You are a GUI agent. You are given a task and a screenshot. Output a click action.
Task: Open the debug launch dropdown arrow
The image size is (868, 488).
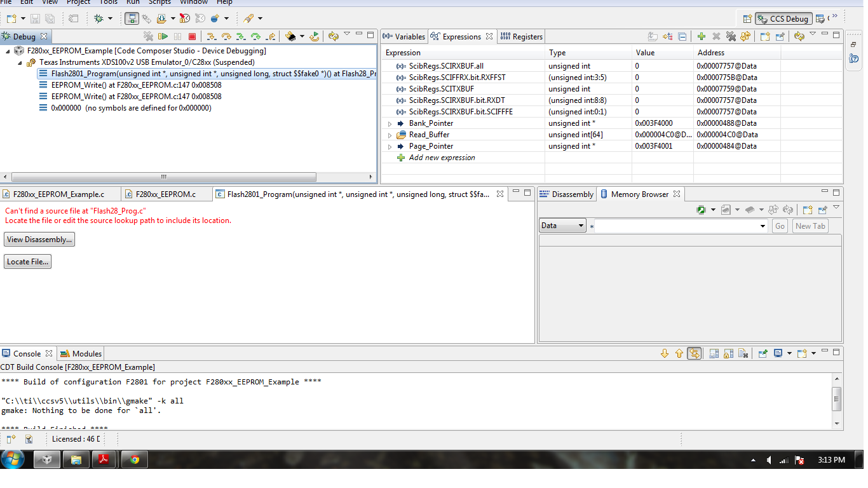point(110,19)
